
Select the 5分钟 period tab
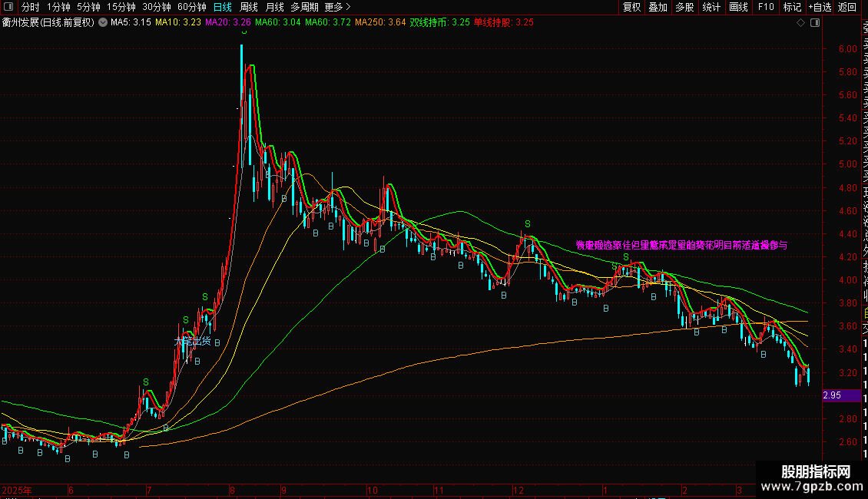pos(88,7)
